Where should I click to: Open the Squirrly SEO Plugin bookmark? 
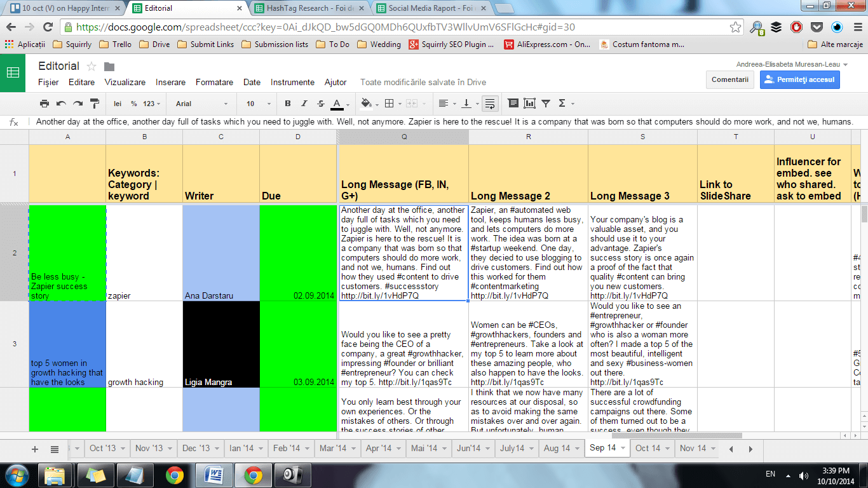(x=452, y=44)
